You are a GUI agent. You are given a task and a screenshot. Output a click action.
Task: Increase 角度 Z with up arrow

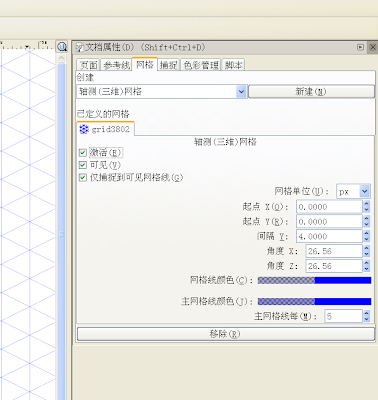(367, 263)
